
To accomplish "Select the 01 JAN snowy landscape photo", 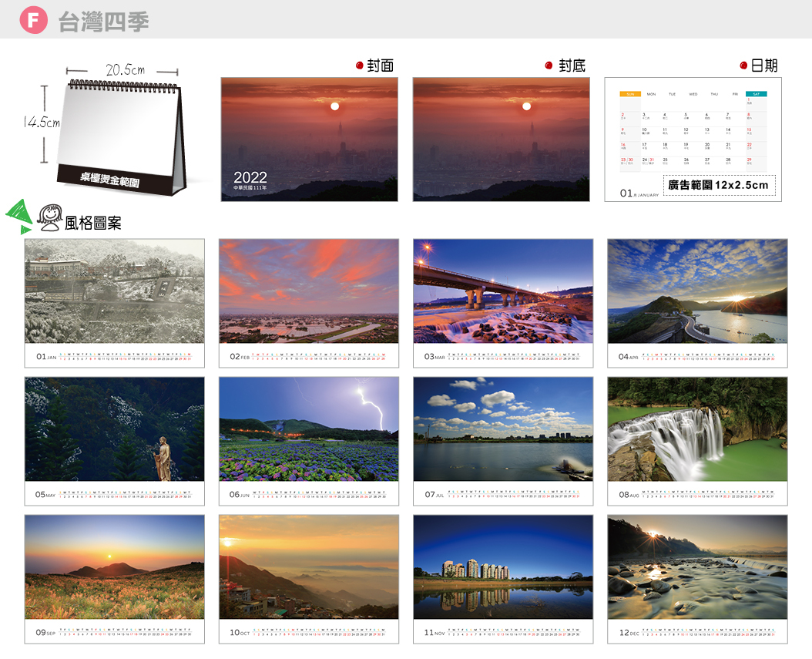I will coord(115,291).
